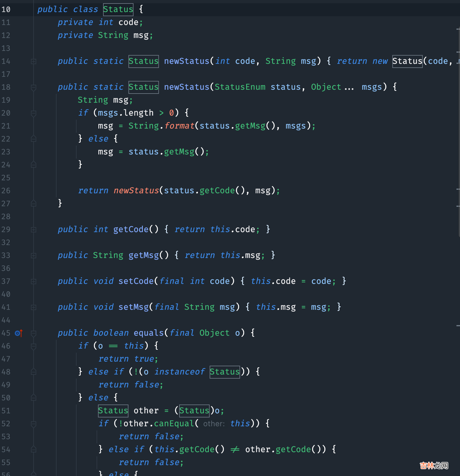Image resolution: width=460 pixels, height=476 pixels.
Task: Click the Status class name on line 10
Action: [118, 9]
